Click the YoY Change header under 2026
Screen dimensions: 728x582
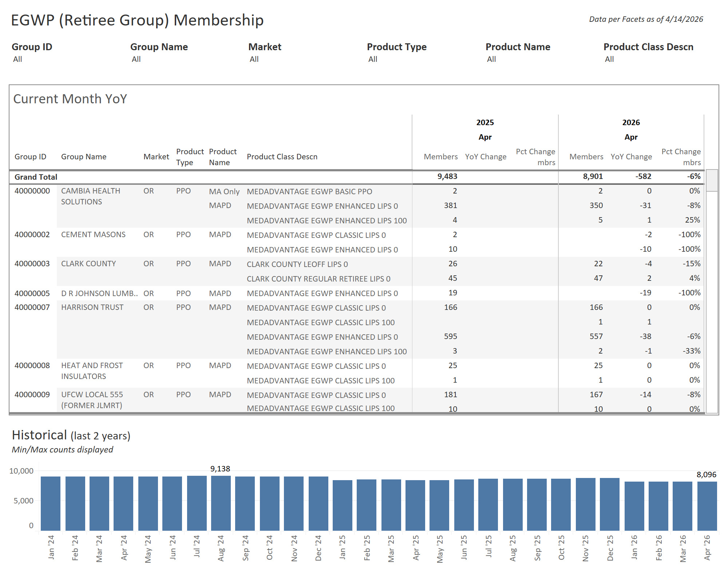point(632,156)
